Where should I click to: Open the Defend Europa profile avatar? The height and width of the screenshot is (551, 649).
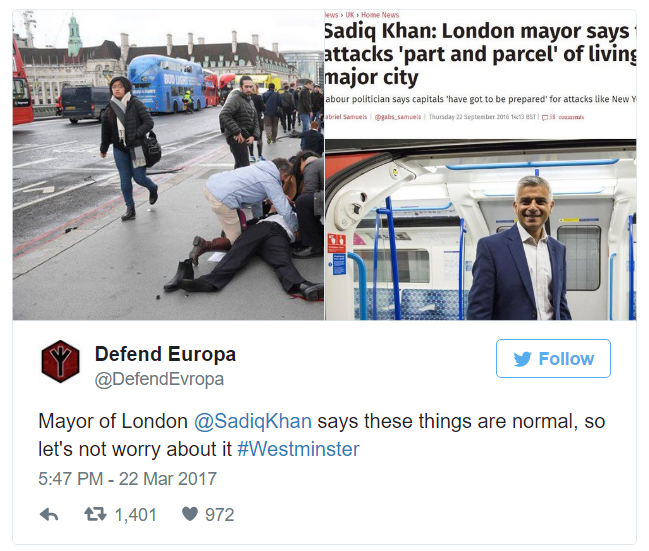(x=60, y=361)
